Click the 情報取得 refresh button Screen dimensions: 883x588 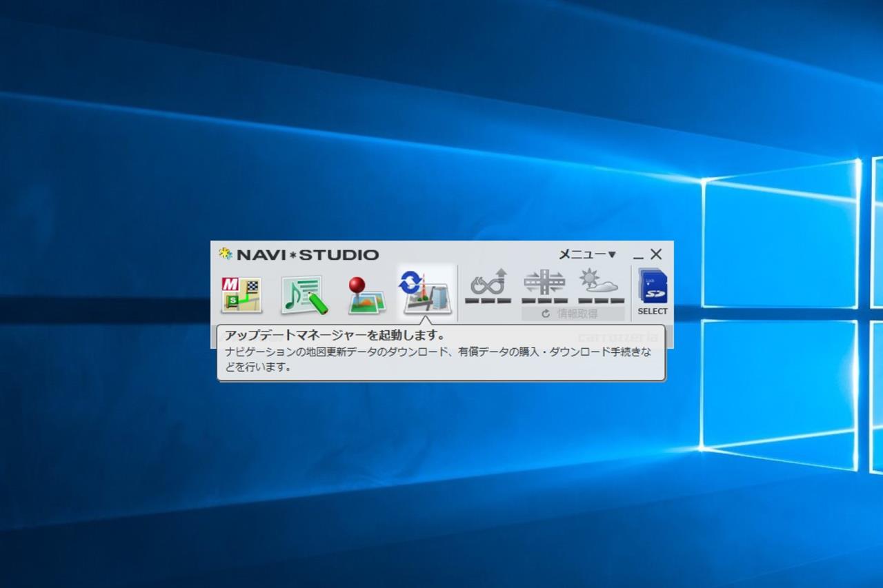point(573,314)
